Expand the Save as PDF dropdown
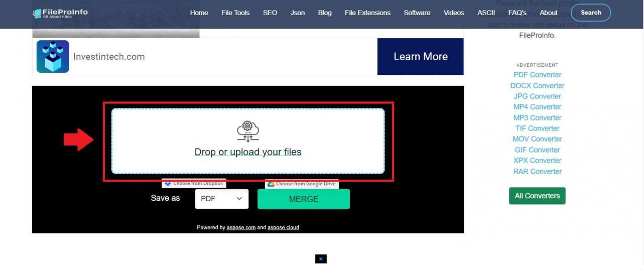The width and height of the screenshot is (644, 265). pos(222,199)
